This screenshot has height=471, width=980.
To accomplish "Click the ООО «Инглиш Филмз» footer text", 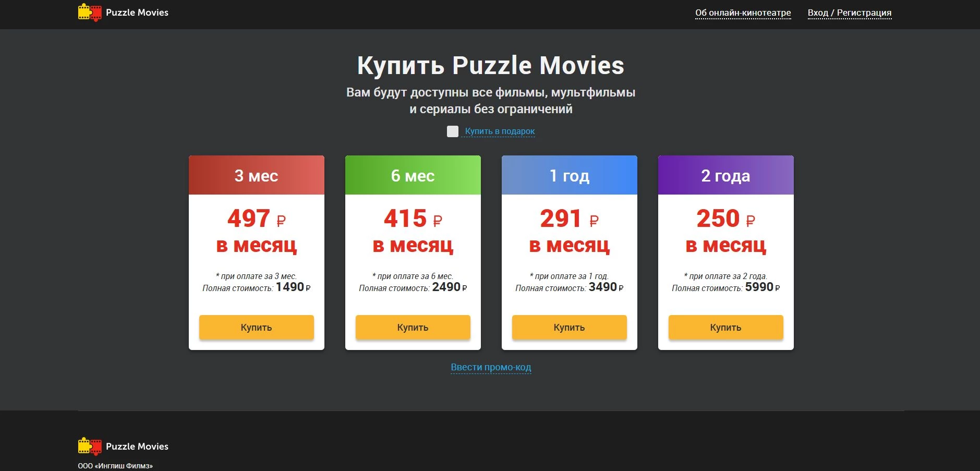I will point(115,466).
